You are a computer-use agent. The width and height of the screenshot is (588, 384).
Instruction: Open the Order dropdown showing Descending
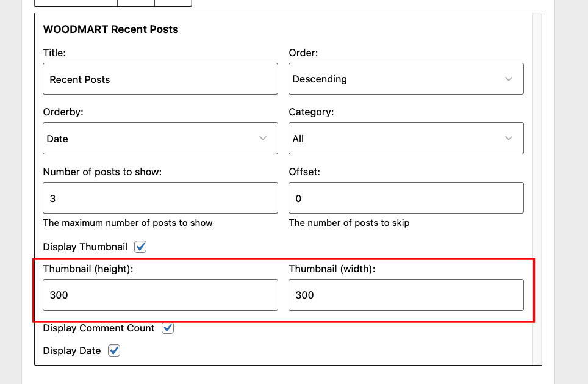coord(406,79)
